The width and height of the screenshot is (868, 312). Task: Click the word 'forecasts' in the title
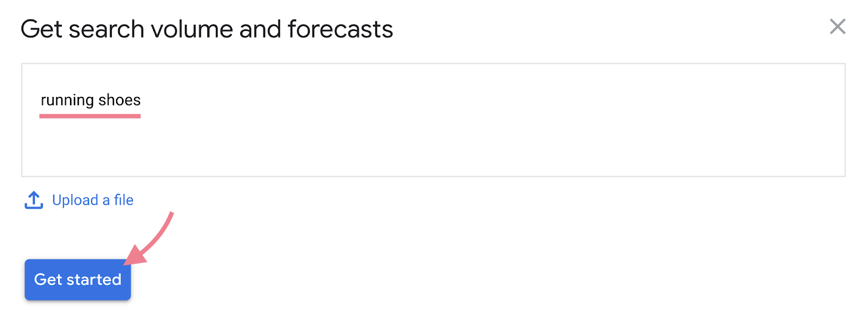tap(340, 29)
